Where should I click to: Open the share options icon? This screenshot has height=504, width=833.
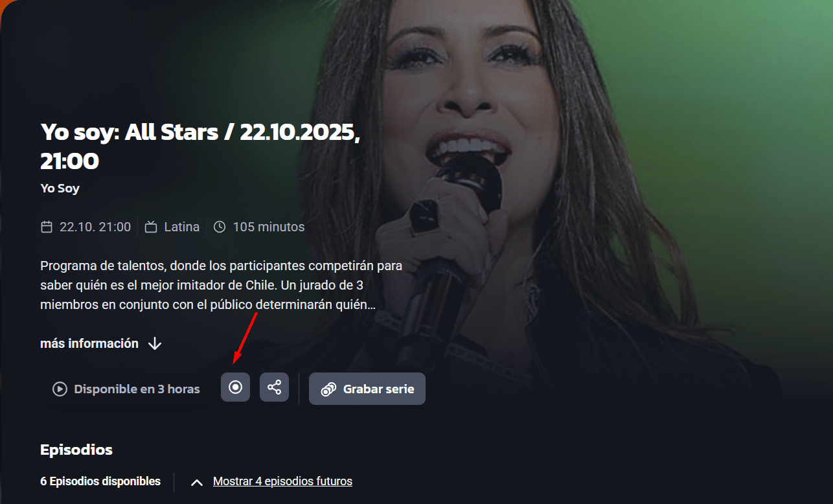(274, 387)
